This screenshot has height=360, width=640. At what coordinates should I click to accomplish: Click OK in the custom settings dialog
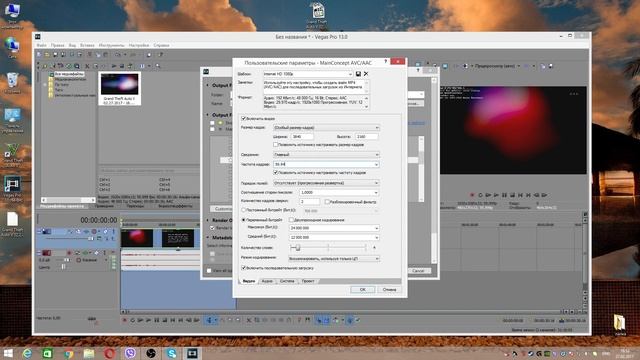(x=362, y=289)
